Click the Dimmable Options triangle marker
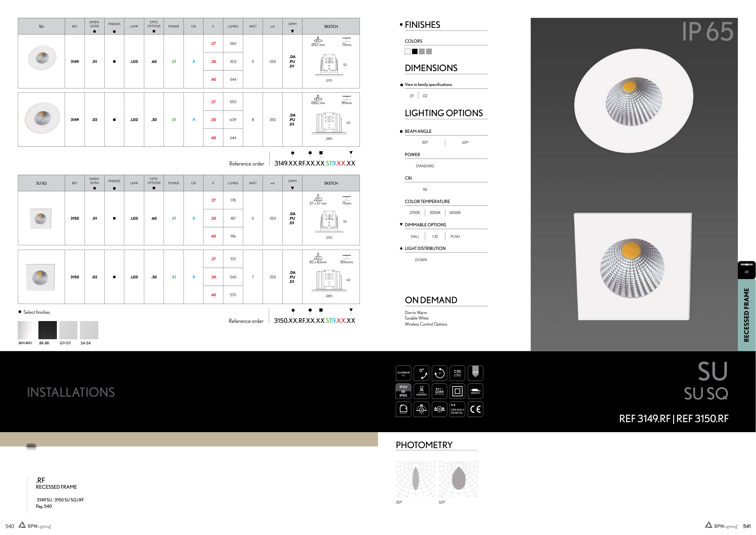Viewport: 756px width, 535px height. tap(401, 225)
